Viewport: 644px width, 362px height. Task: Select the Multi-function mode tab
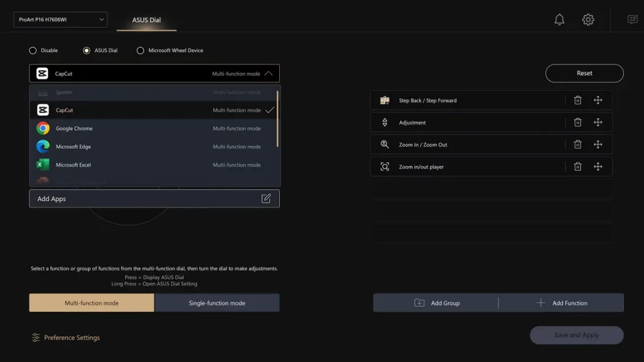(x=91, y=303)
